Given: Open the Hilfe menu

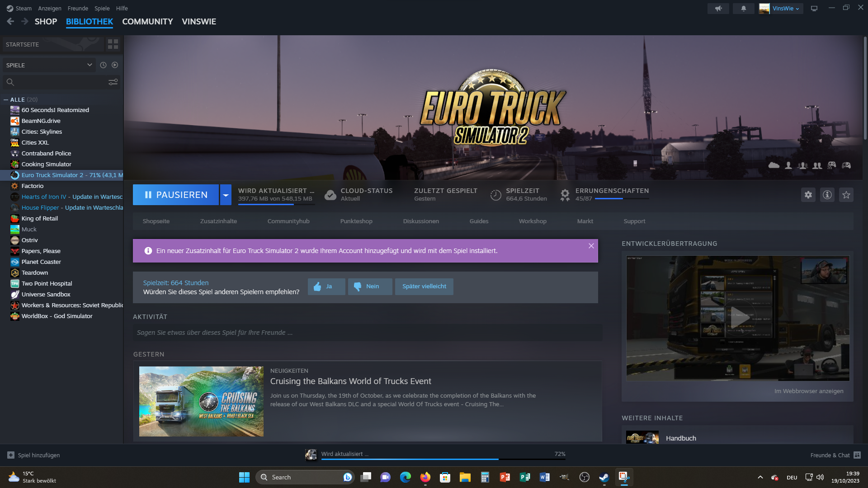Looking at the screenshot, I should tap(122, 8).
